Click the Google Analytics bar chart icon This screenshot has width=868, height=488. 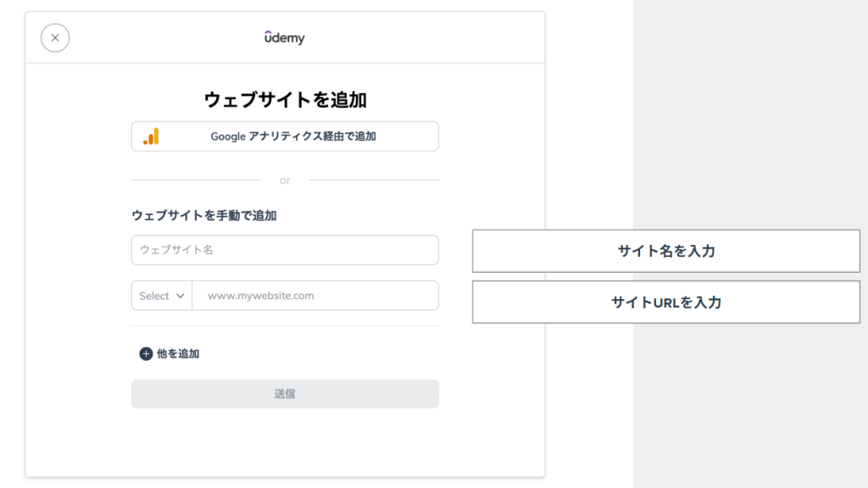(151, 136)
